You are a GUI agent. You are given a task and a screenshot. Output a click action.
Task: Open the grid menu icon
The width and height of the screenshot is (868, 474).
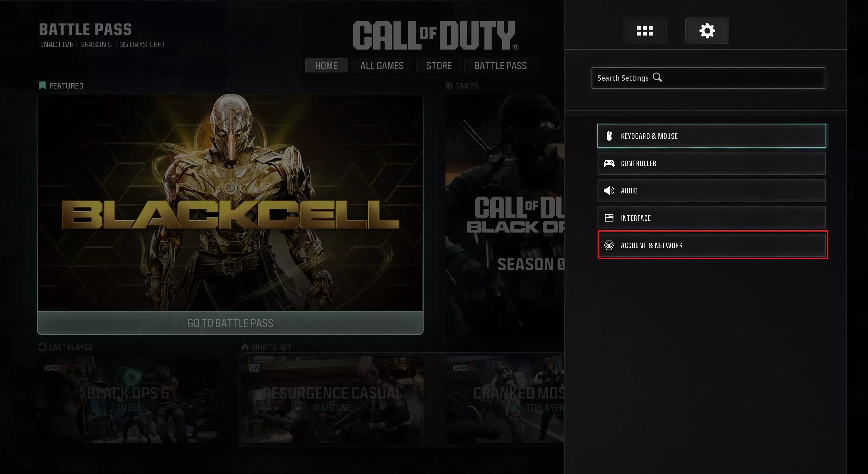(644, 31)
